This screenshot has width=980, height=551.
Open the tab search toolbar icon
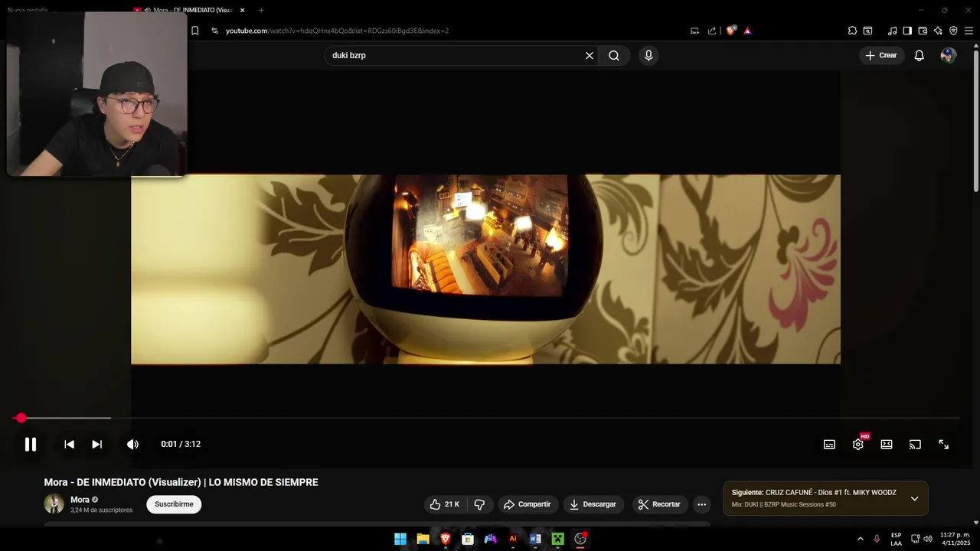point(867,31)
